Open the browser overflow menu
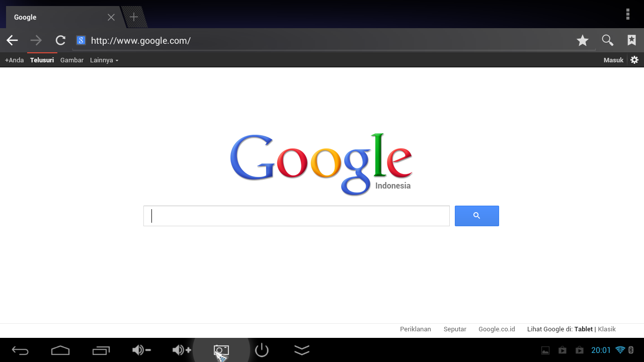644x362 pixels. click(627, 14)
